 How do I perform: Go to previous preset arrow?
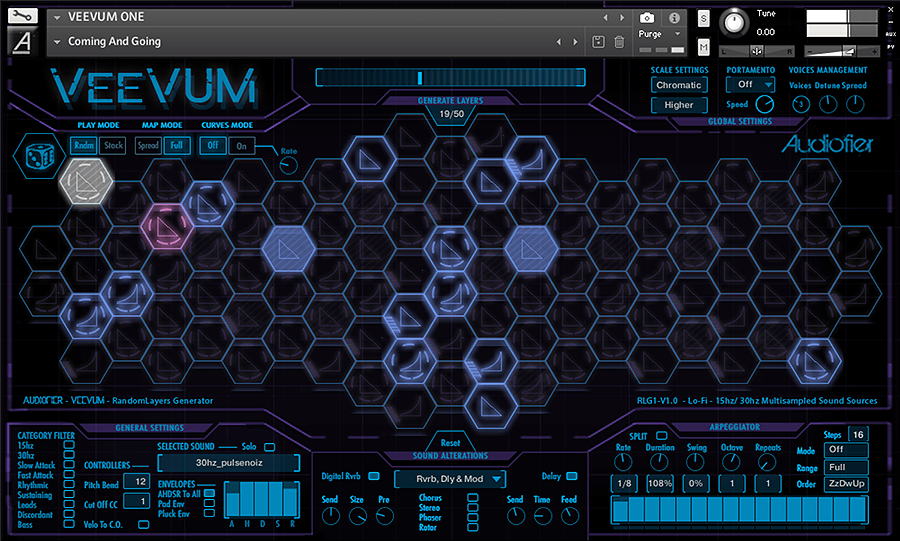(x=558, y=42)
